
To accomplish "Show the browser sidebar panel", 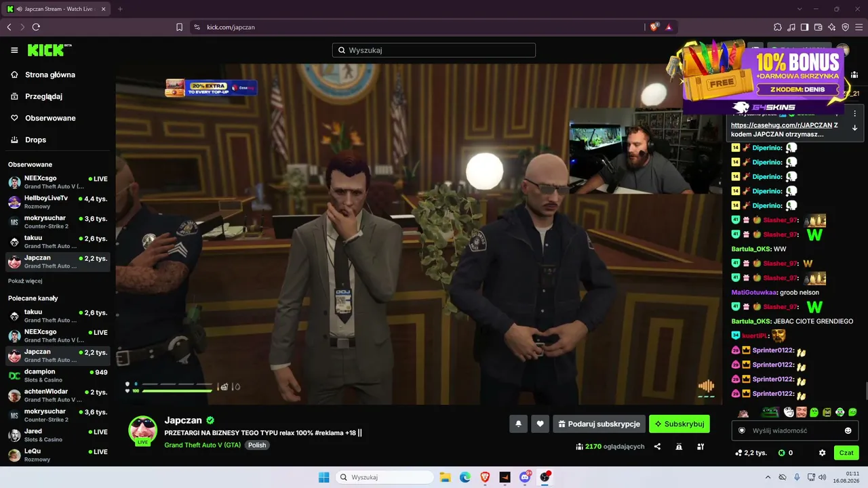I will click(805, 27).
